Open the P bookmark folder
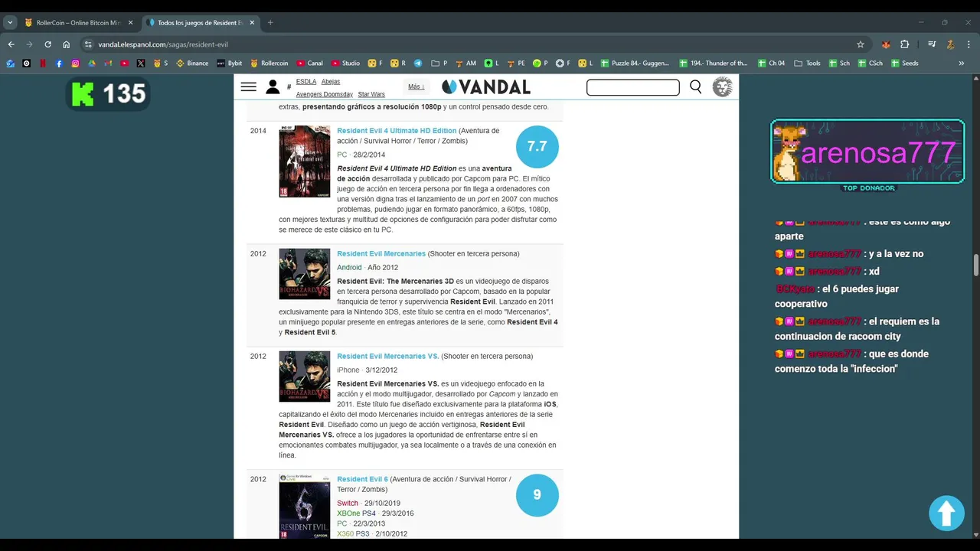980x551 pixels. [x=439, y=64]
